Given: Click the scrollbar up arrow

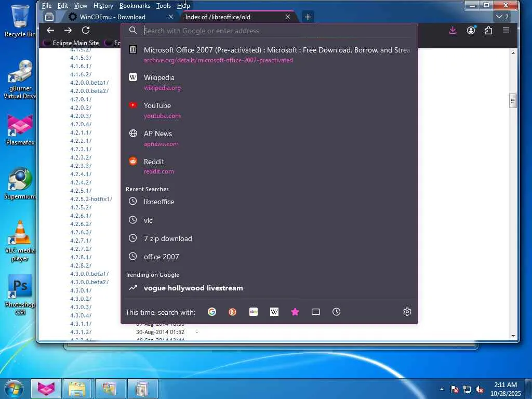Looking at the screenshot, I should click(513, 52).
